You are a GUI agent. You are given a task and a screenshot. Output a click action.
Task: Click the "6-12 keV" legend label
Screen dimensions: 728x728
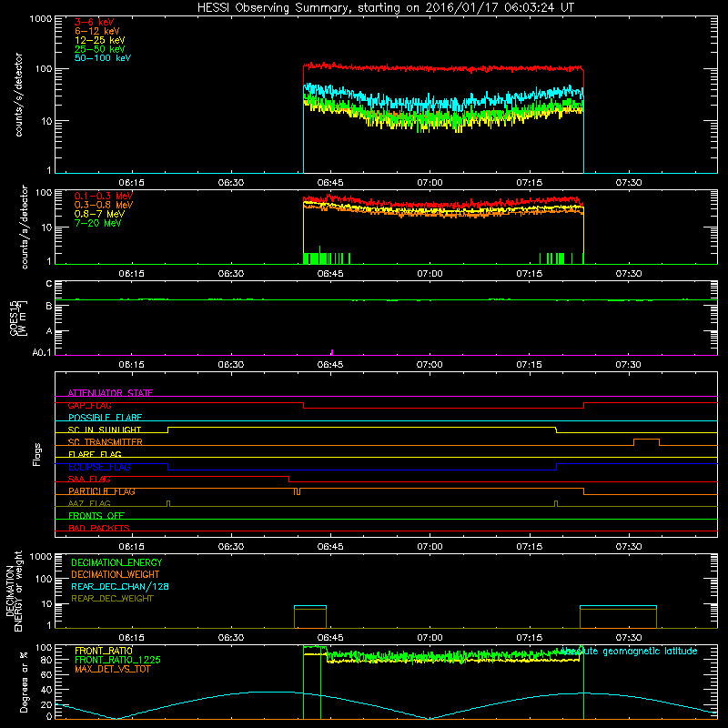97,31
